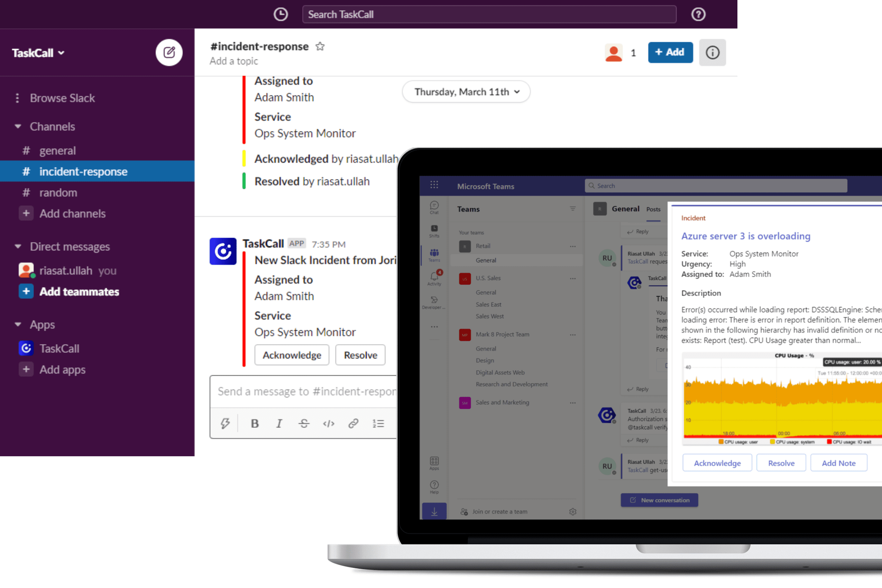
Task: Collapse the Channels section in Slack
Action: (18, 126)
